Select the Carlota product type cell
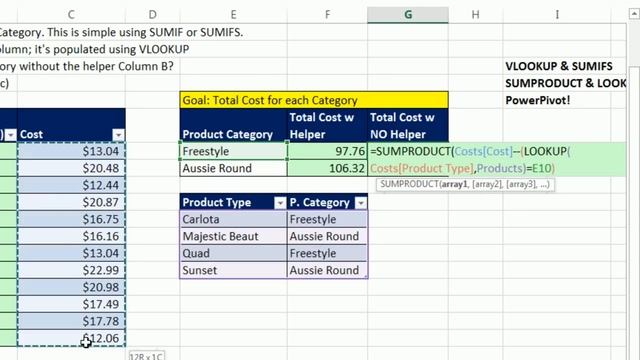The width and height of the screenshot is (640, 360). 233,220
